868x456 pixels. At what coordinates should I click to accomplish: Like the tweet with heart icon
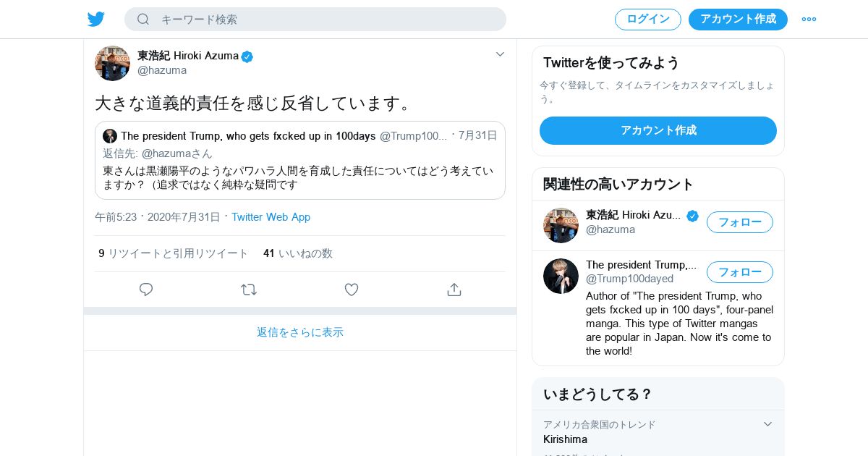point(352,290)
